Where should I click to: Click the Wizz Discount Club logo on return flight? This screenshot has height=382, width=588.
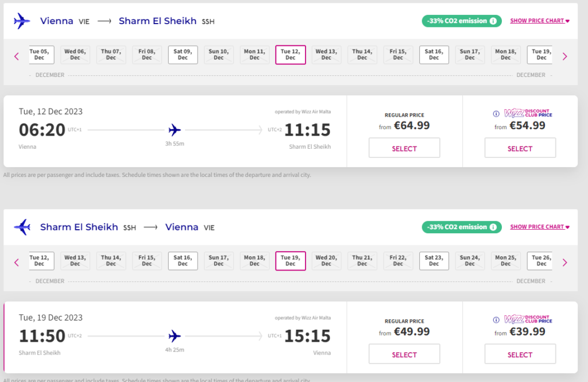(x=528, y=319)
